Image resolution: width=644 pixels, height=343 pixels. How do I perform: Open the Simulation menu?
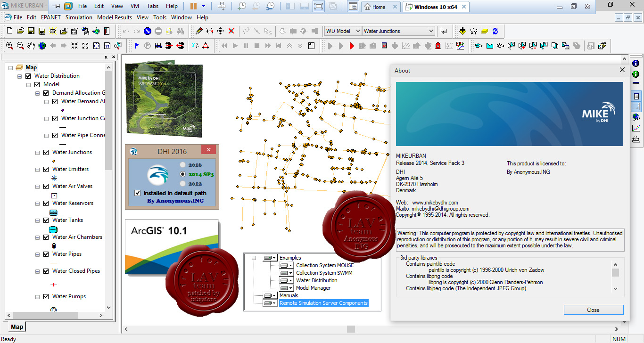(x=79, y=17)
